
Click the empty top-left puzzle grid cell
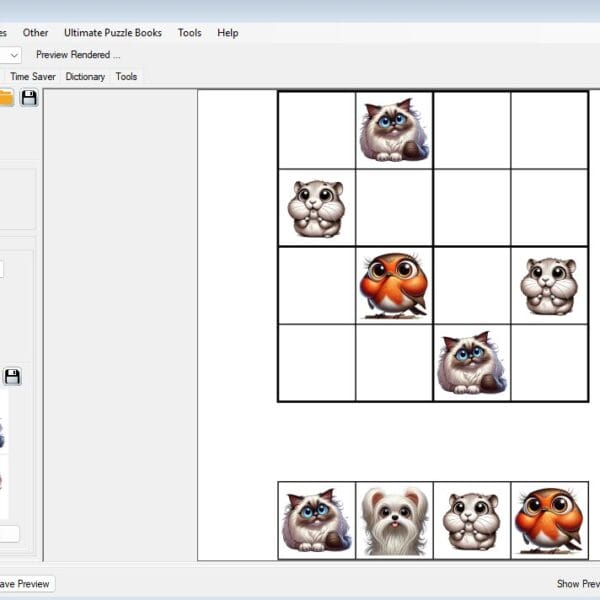click(x=316, y=131)
